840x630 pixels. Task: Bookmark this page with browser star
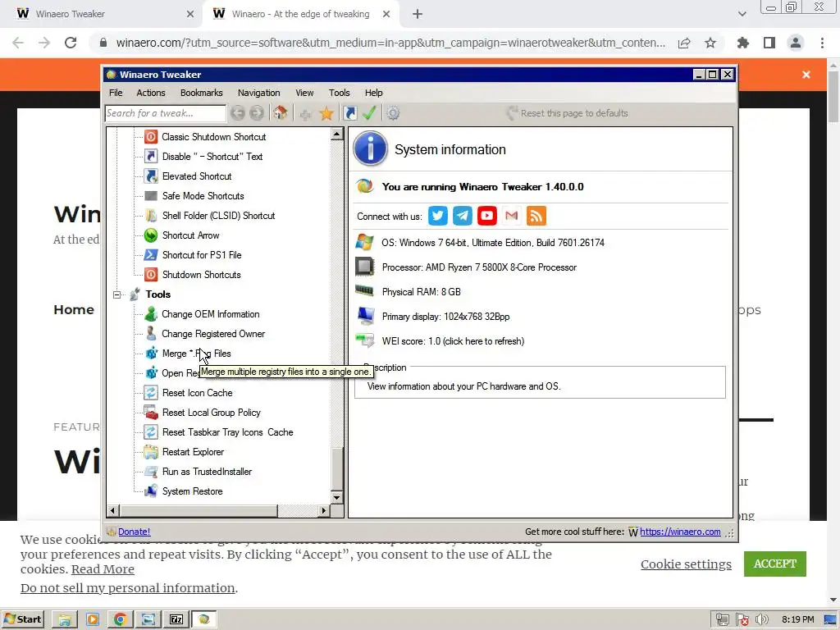[x=710, y=43]
